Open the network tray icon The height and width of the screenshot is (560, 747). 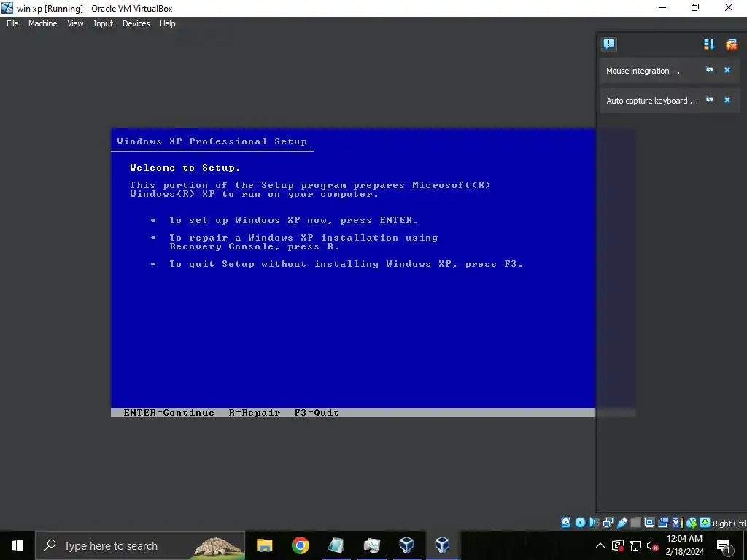[635, 545]
